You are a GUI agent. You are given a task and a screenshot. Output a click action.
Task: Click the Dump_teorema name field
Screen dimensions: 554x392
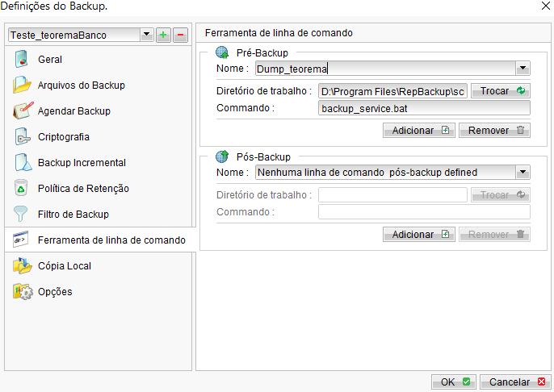tap(385, 68)
